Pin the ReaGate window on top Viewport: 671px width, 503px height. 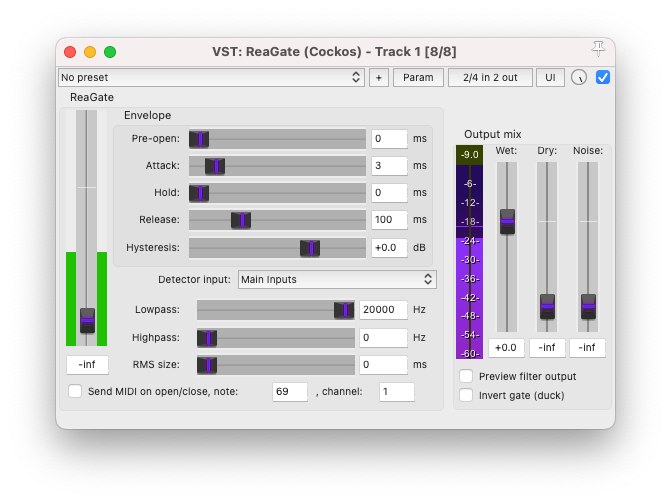click(x=598, y=49)
